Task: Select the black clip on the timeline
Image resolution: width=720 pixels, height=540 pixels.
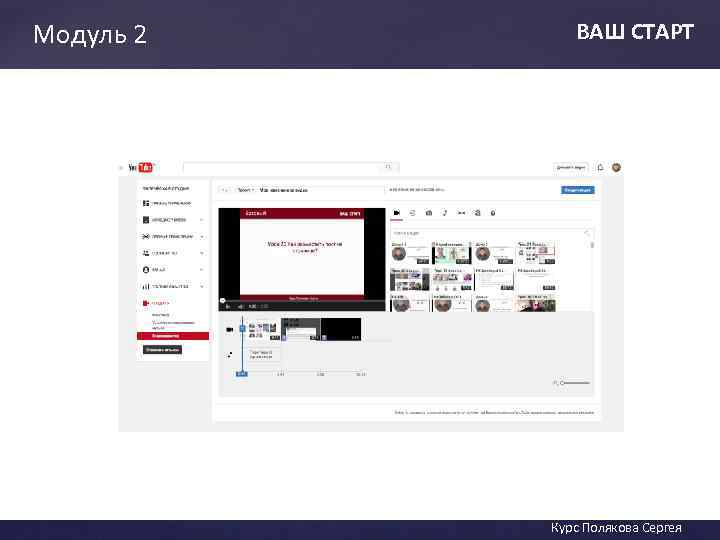Action: click(x=341, y=329)
